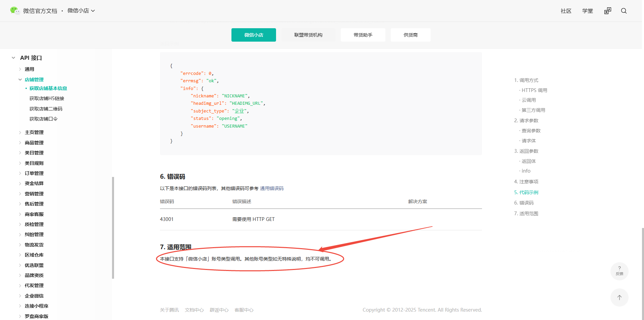Open 连接小程序 sidebar item
The width and height of the screenshot is (644, 320).
click(x=37, y=306)
